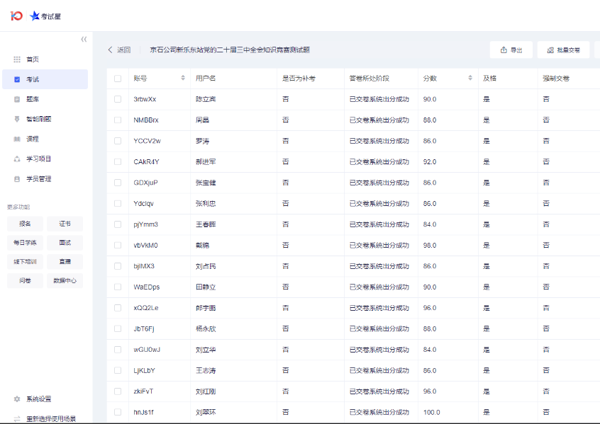
Task: Open the 题库 question bank in the sidebar
Action: click(x=45, y=99)
